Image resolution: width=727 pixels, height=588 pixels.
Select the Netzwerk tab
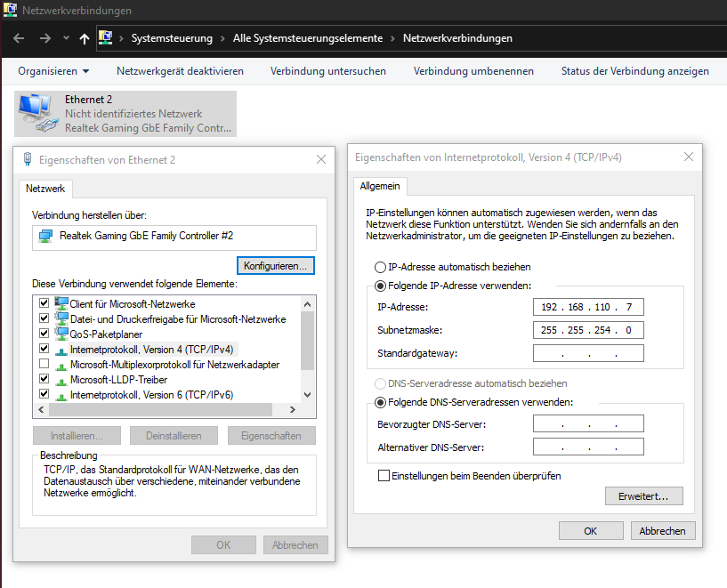[45, 189]
